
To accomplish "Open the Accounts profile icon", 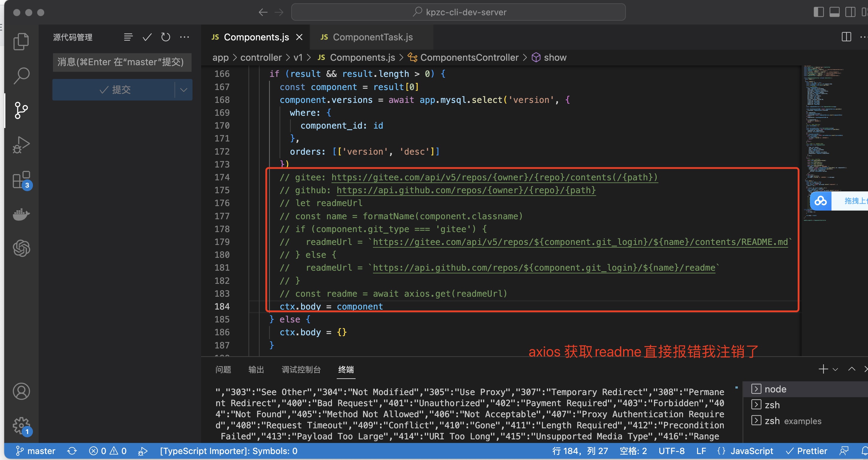I will [21, 391].
